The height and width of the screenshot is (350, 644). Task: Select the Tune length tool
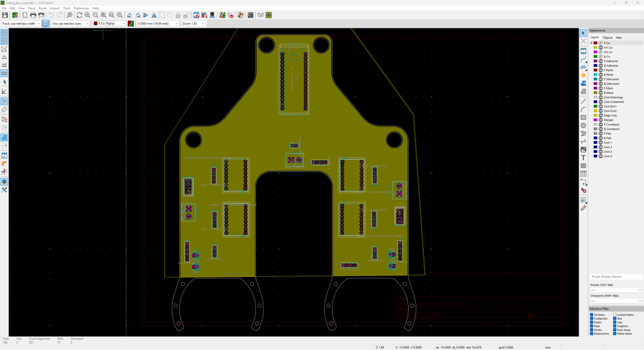(x=583, y=67)
